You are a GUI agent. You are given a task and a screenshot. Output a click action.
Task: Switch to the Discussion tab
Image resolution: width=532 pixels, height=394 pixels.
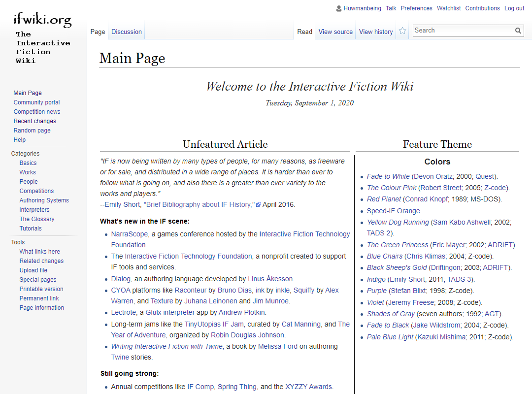127,32
